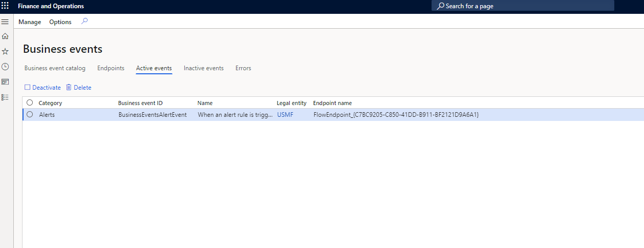
Task: Click the Search for a page field
Action: (523, 6)
